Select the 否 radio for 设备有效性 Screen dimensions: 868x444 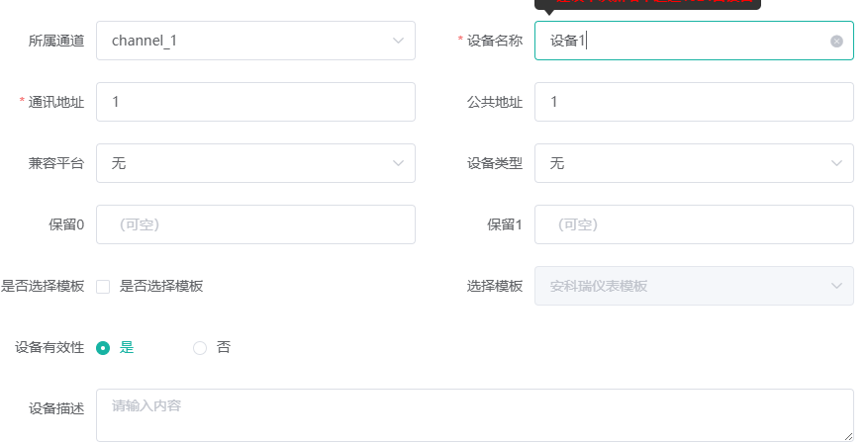(x=200, y=348)
